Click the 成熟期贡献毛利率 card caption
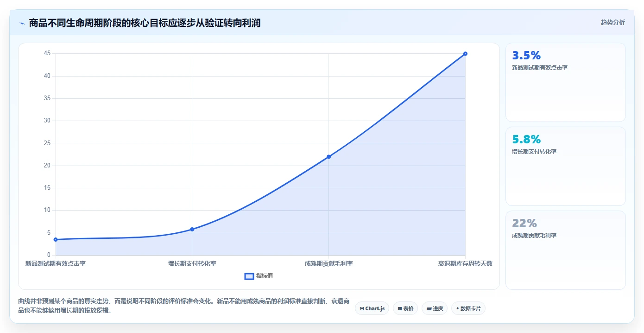The width and height of the screenshot is (644, 333). coord(534,236)
